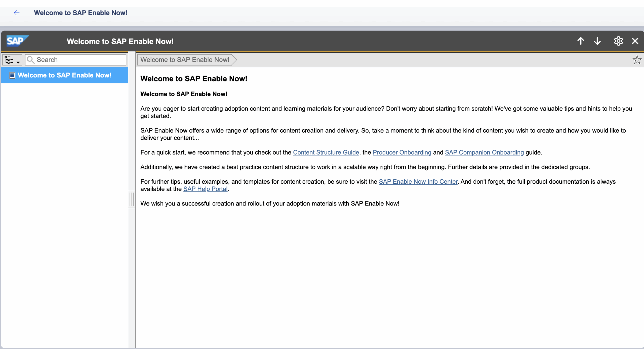Click the vertical panel splitter handle

click(132, 200)
